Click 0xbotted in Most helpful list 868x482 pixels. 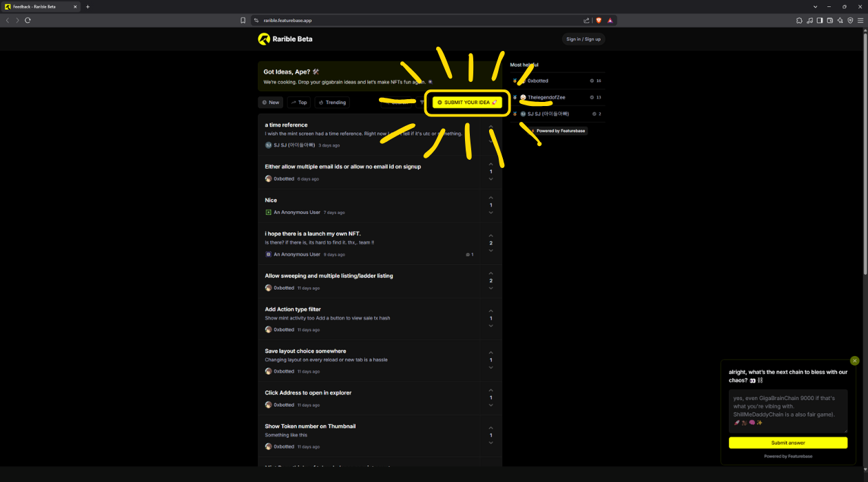click(x=538, y=81)
